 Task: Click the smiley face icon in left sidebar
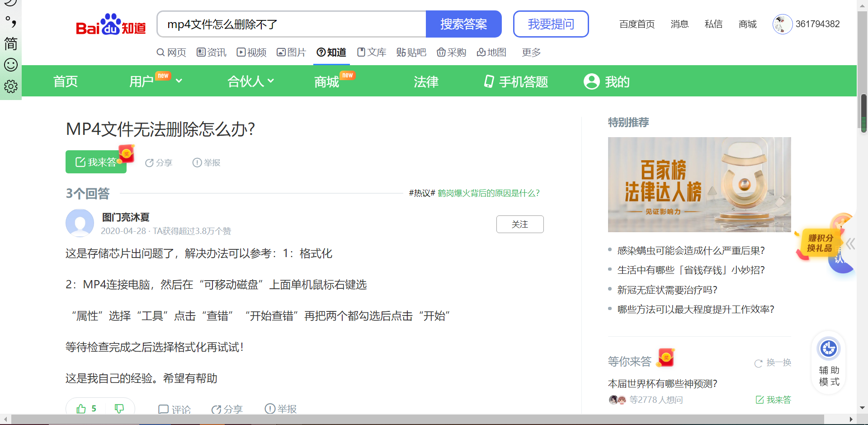coord(11,65)
